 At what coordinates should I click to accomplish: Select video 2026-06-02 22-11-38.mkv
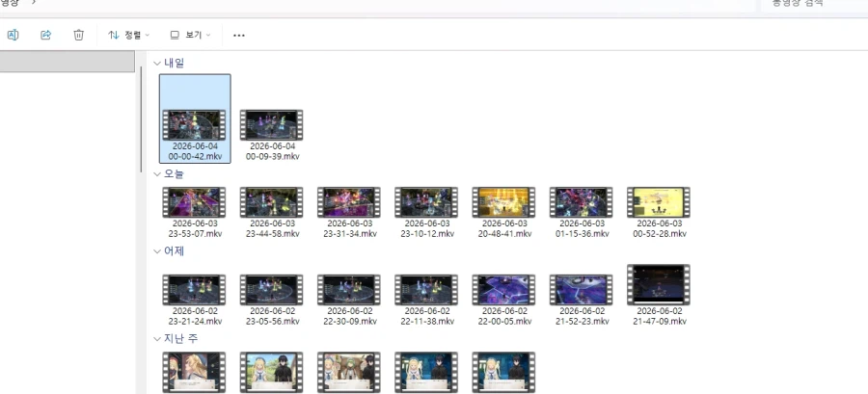[x=427, y=300]
